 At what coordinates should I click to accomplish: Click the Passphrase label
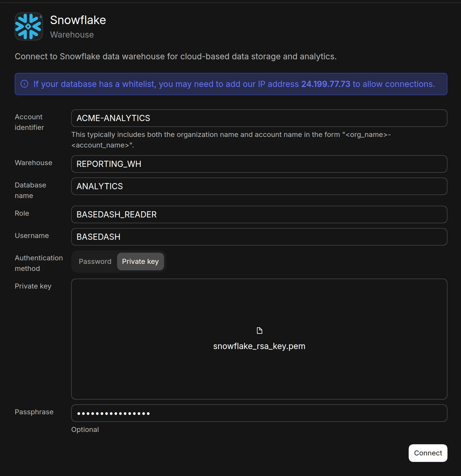click(34, 412)
